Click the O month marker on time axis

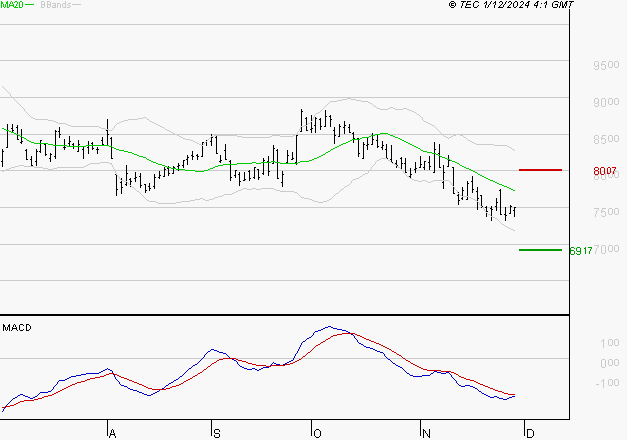pos(317,434)
